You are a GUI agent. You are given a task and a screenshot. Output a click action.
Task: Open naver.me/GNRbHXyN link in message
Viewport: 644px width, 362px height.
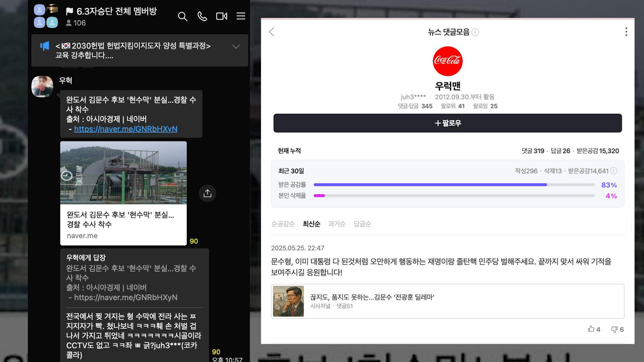tap(125, 129)
